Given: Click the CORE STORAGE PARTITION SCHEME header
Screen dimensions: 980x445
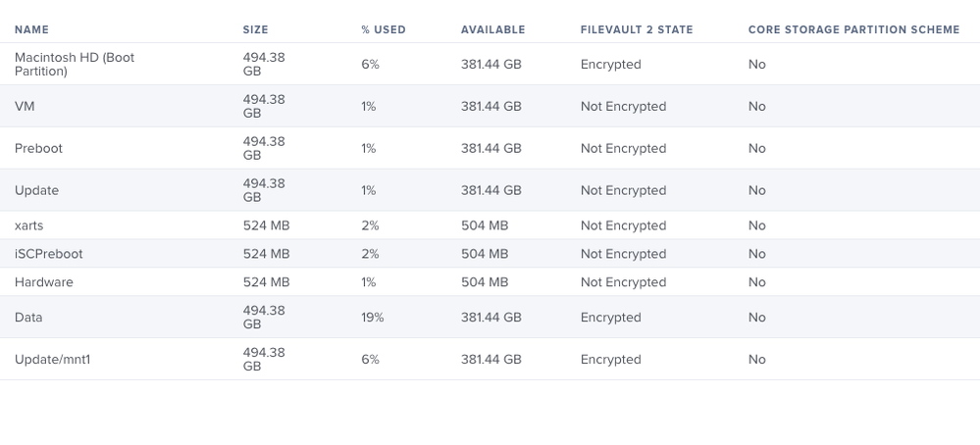Looking at the screenshot, I should (853, 29).
